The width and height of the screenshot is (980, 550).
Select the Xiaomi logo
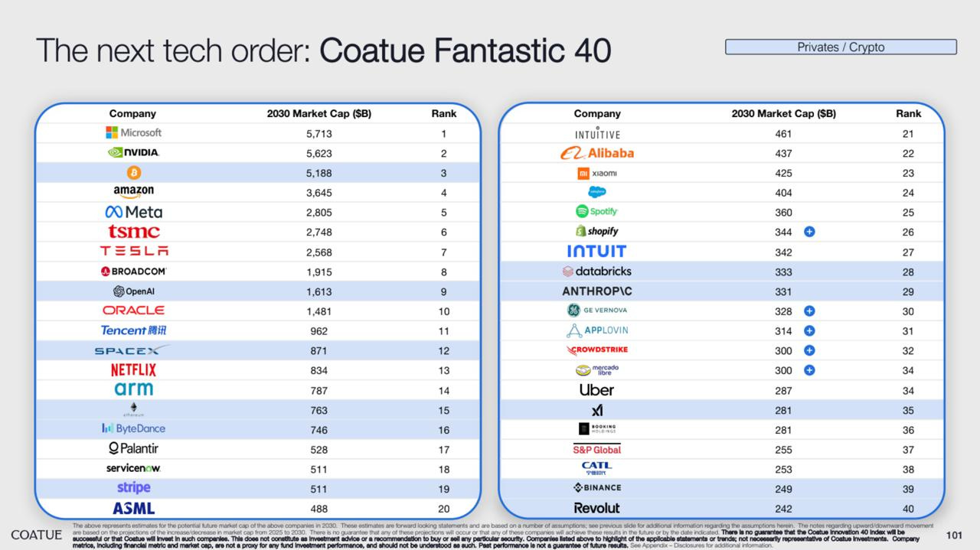pyautogui.click(x=597, y=173)
